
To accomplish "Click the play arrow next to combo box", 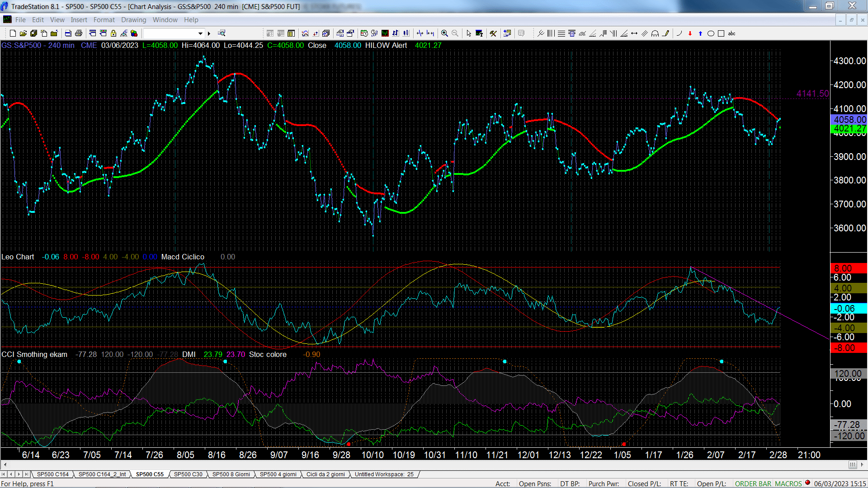I will (x=209, y=33).
